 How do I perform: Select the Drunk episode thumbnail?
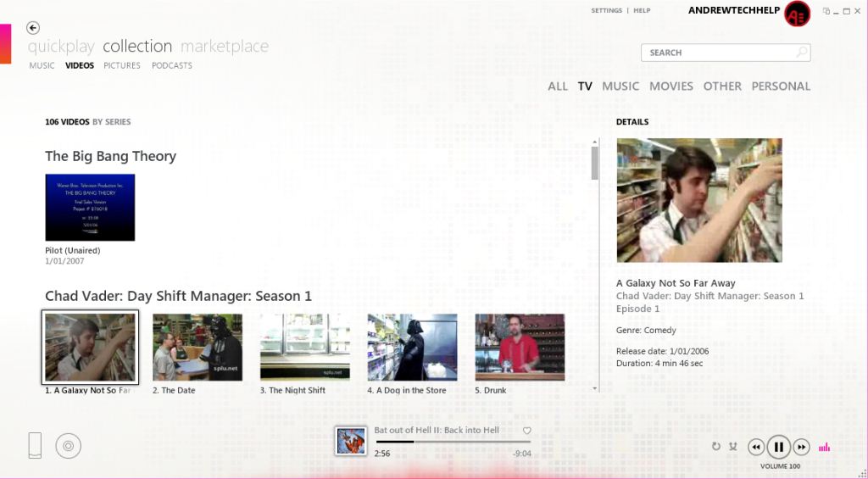[520, 348]
